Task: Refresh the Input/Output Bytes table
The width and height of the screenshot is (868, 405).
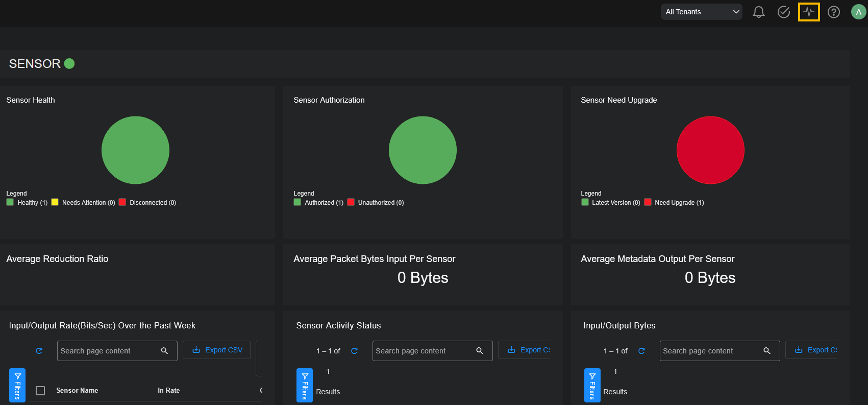Action: [641, 351]
